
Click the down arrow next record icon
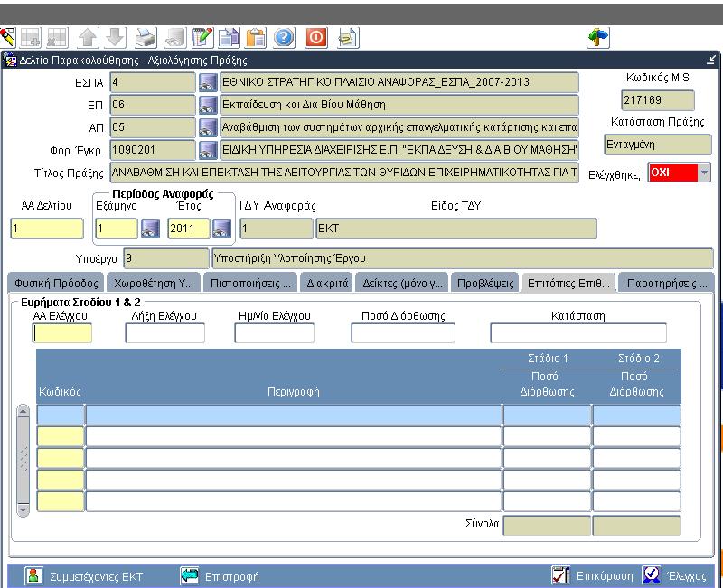(115, 38)
